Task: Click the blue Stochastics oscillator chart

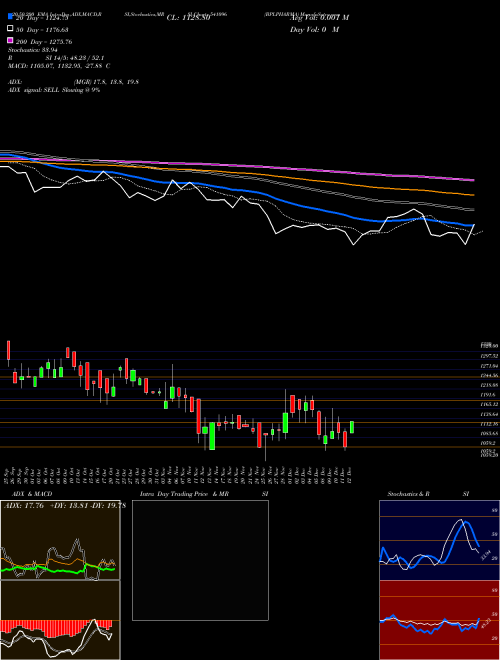Action: coord(439,540)
